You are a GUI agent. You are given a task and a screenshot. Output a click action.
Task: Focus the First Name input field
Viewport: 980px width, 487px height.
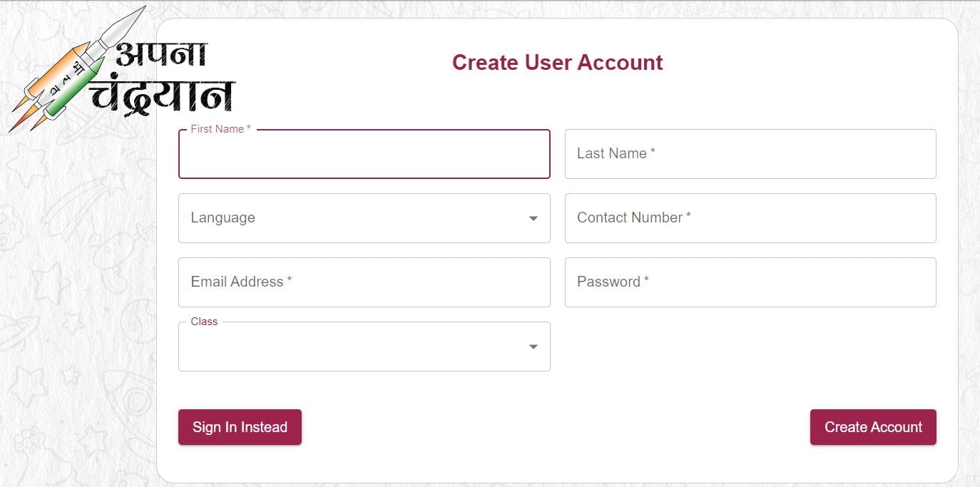[364, 154]
